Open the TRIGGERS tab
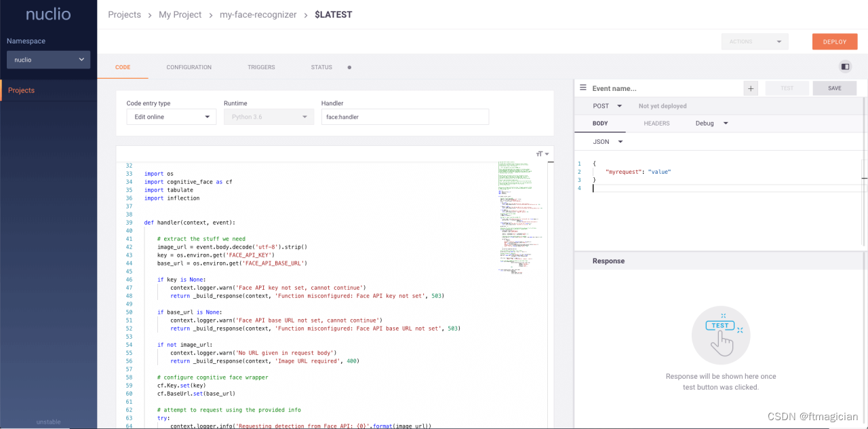Viewport: 868px width, 429px height. pyautogui.click(x=261, y=67)
